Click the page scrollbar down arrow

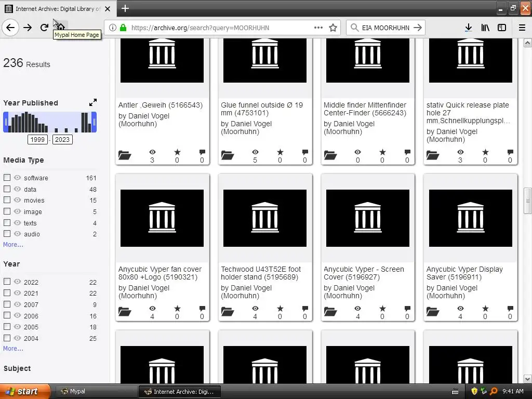pyautogui.click(x=528, y=379)
